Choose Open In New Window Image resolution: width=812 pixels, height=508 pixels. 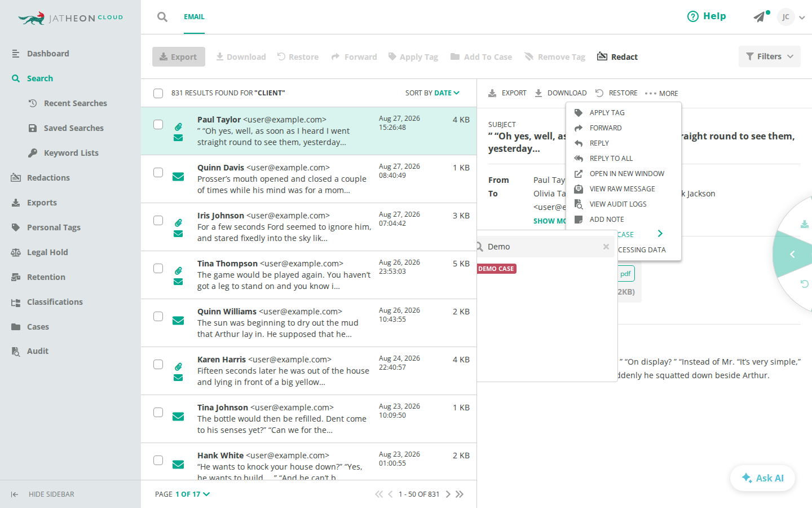coord(626,174)
